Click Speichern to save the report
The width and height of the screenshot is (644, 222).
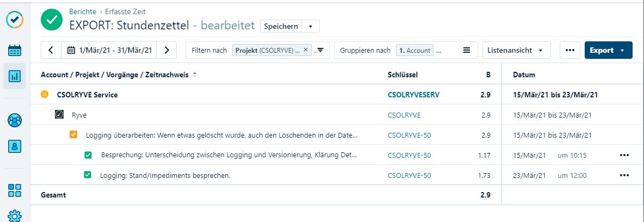click(281, 26)
